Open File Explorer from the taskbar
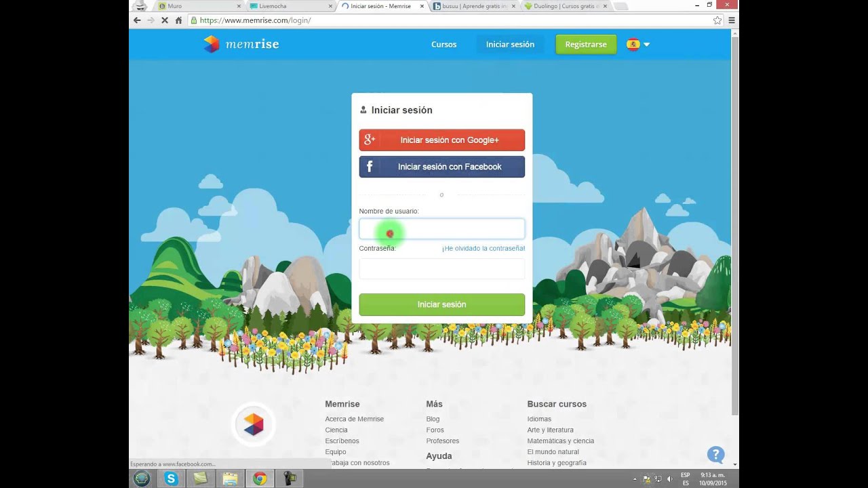 pos(230,479)
